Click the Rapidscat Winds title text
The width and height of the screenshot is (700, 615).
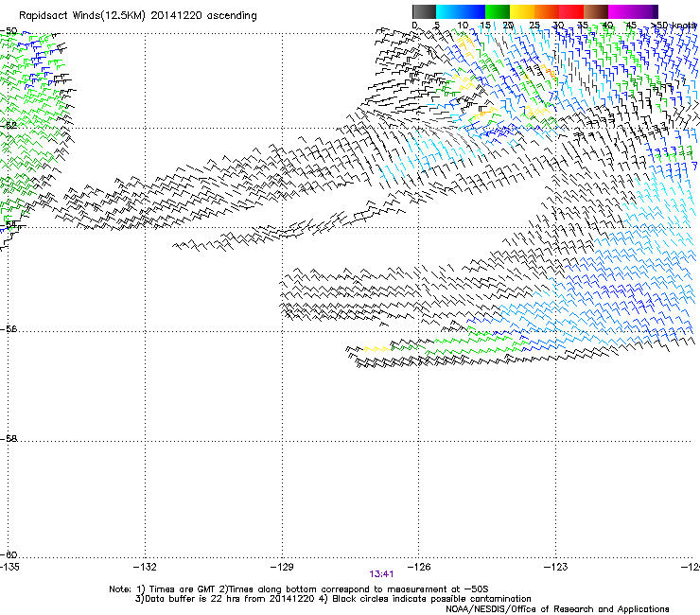tap(138, 16)
